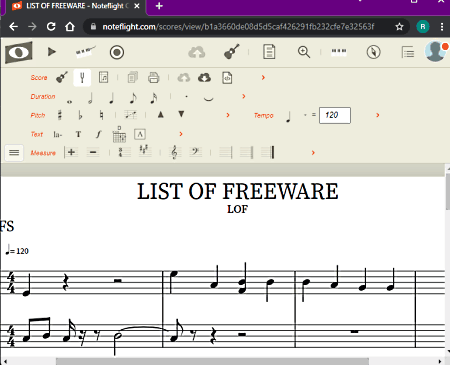Change the time signature icon
The width and height of the screenshot is (450, 365).
[x=124, y=152]
